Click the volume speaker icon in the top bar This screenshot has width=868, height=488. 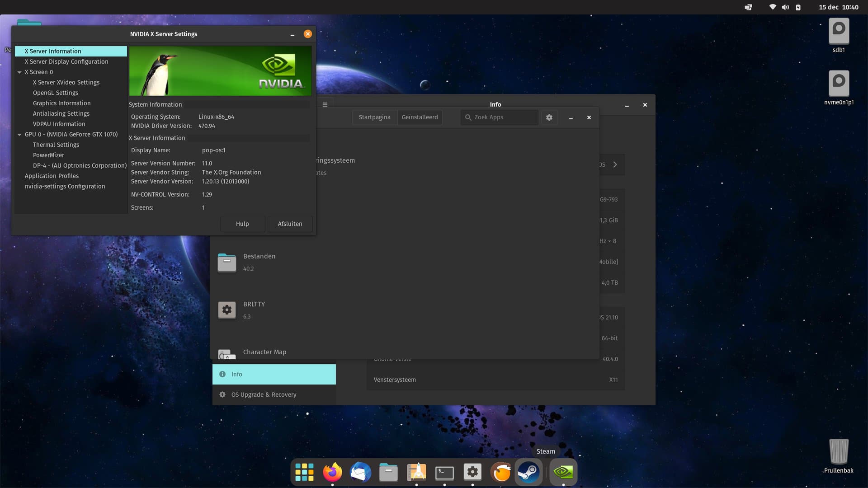(x=785, y=7)
